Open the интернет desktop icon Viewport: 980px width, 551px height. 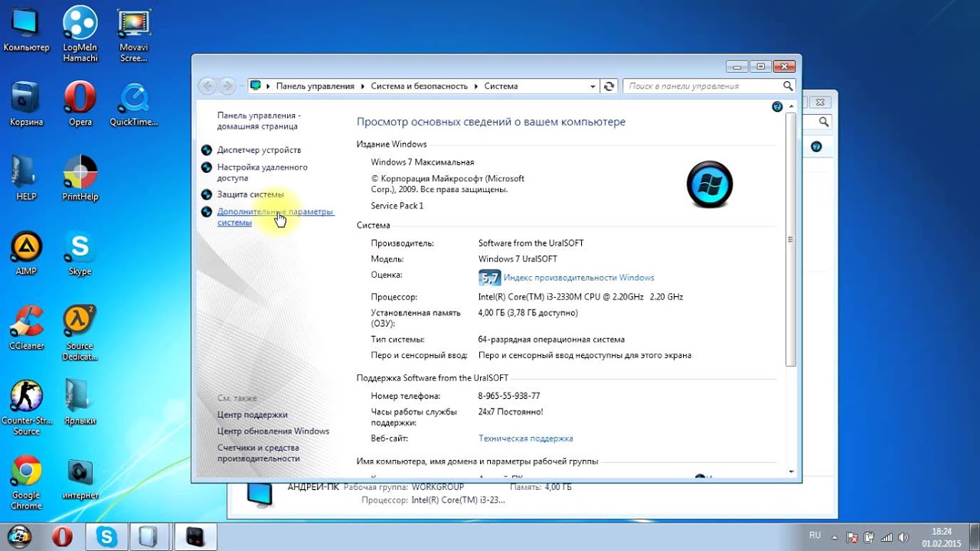80,478
